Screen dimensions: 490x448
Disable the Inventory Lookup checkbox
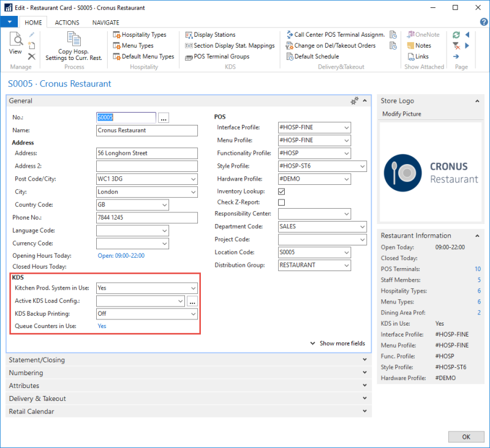pyautogui.click(x=282, y=191)
